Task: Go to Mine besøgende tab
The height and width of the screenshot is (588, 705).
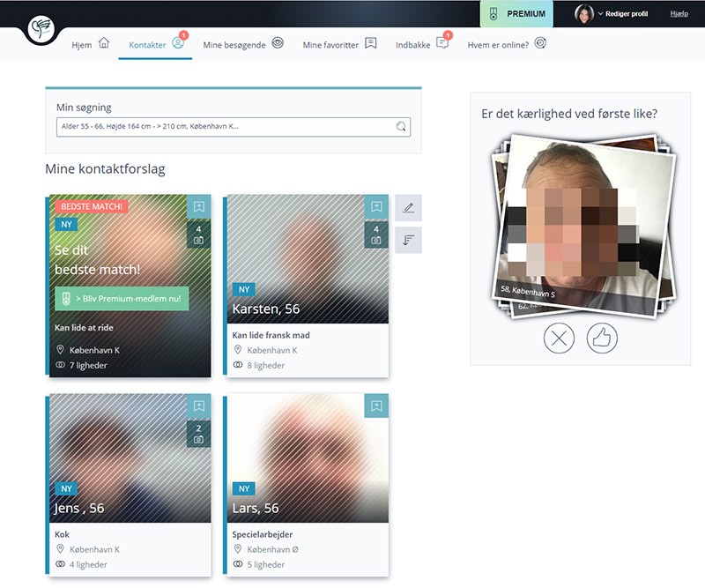Action: (243, 44)
